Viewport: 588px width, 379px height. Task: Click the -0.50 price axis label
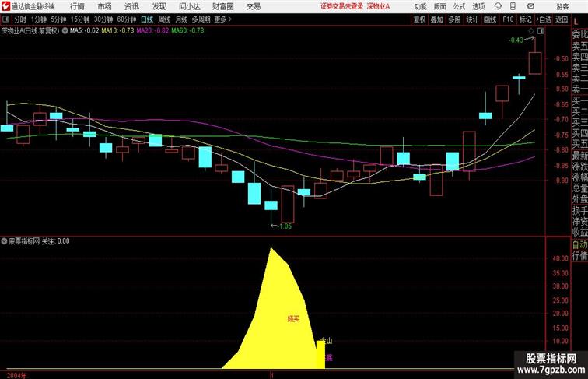coord(561,58)
